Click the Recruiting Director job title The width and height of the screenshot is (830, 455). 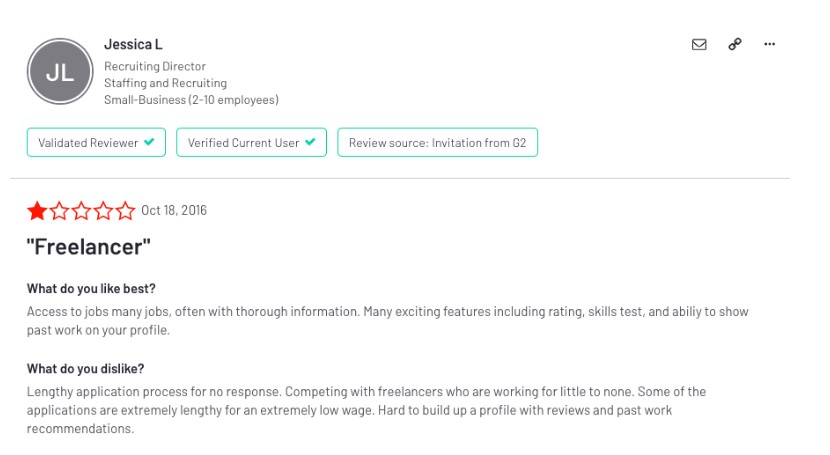[155, 66]
